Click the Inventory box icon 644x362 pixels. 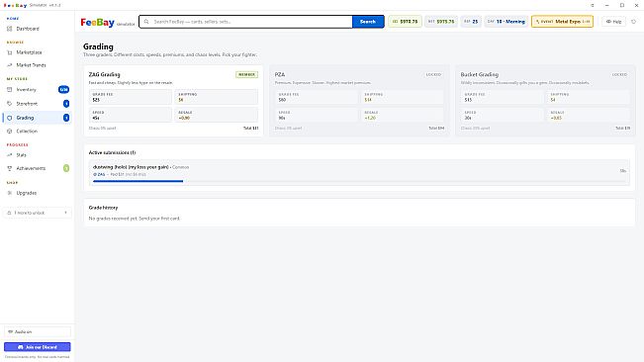[x=10, y=89]
